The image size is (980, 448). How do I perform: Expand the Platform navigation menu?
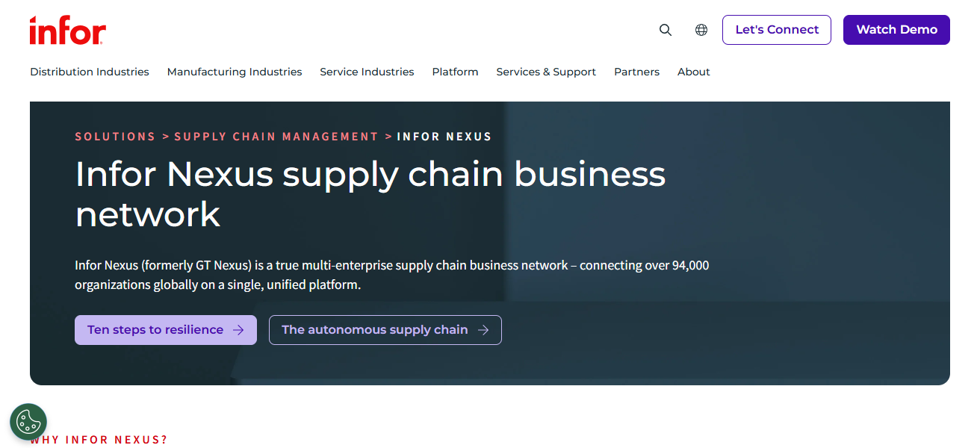click(x=455, y=72)
